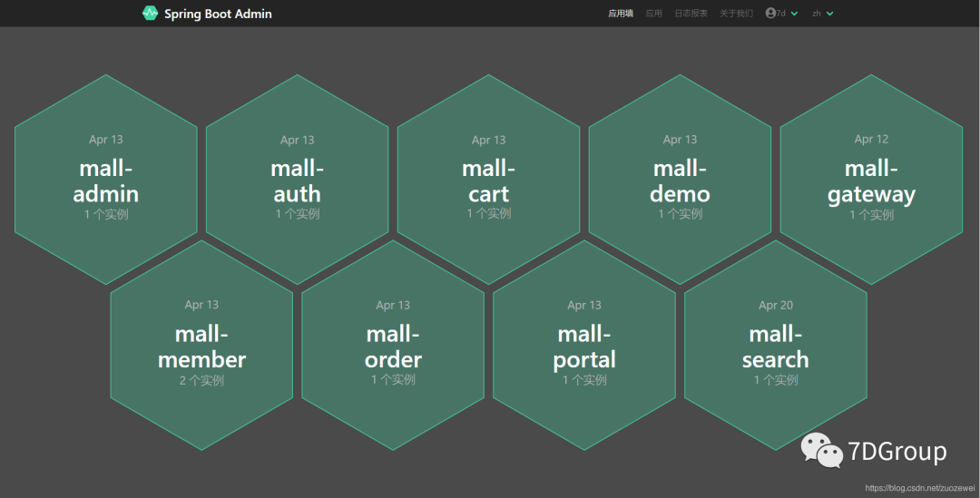Viewport: 980px width, 498px height.
Task: Click the Apr 13 date on mall-member
Action: tap(201, 305)
